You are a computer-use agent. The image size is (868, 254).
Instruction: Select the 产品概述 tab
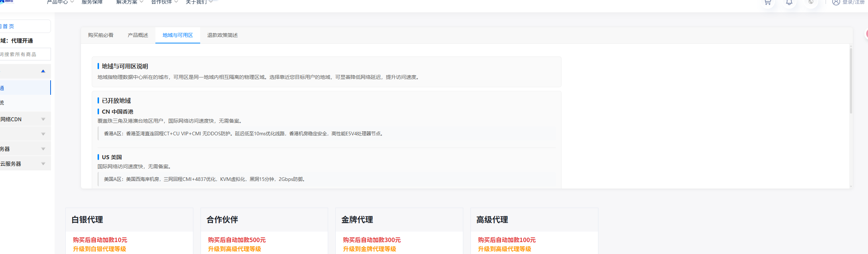coord(138,35)
